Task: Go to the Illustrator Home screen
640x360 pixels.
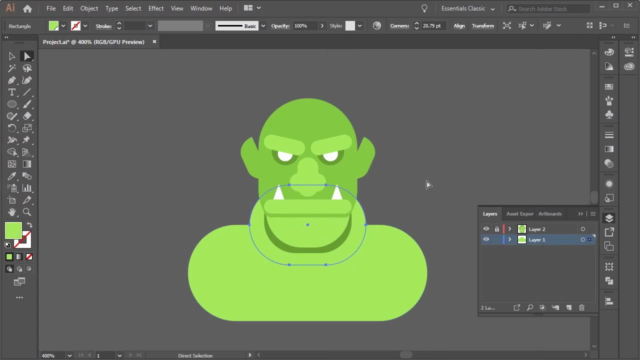Action: (x=27, y=8)
